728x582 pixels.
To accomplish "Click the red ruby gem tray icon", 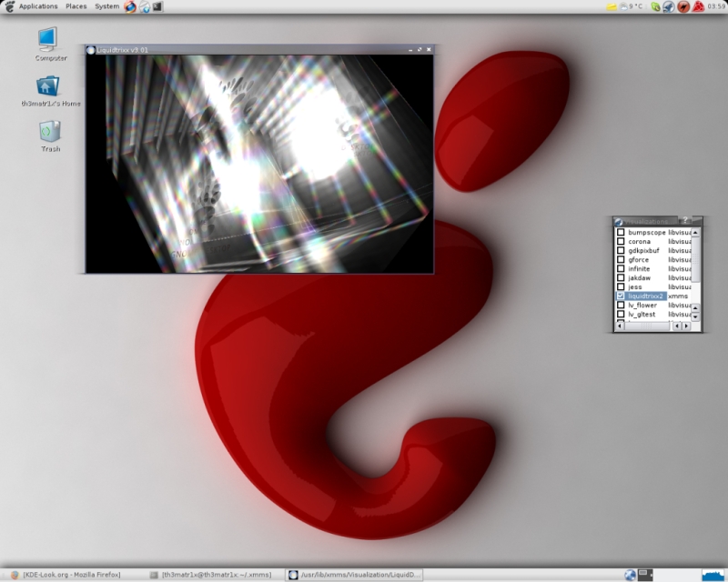I will pyautogui.click(x=698, y=6).
